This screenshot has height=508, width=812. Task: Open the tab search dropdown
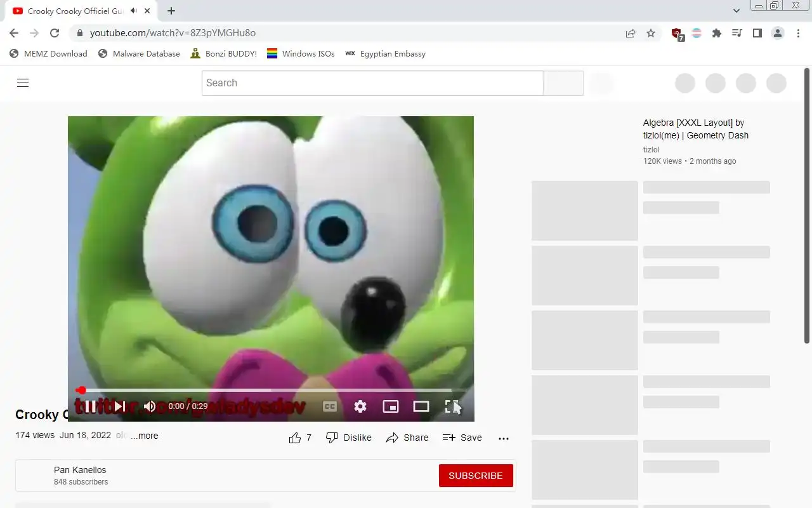tap(737, 11)
